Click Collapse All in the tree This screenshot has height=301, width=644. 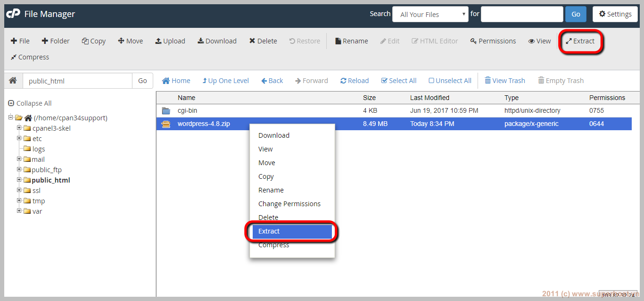pyautogui.click(x=30, y=103)
